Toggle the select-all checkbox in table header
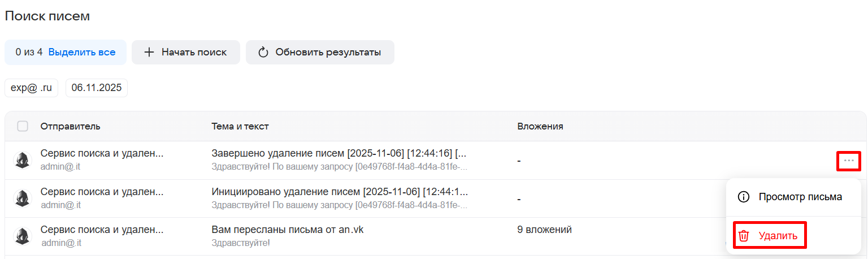The image size is (868, 259). pyautogui.click(x=23, y=126)
